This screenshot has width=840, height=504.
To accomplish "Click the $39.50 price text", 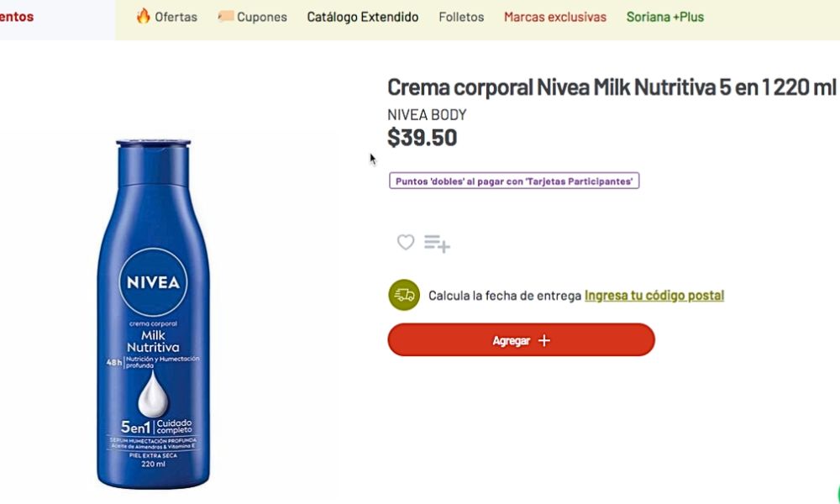I will click(423, 138).
